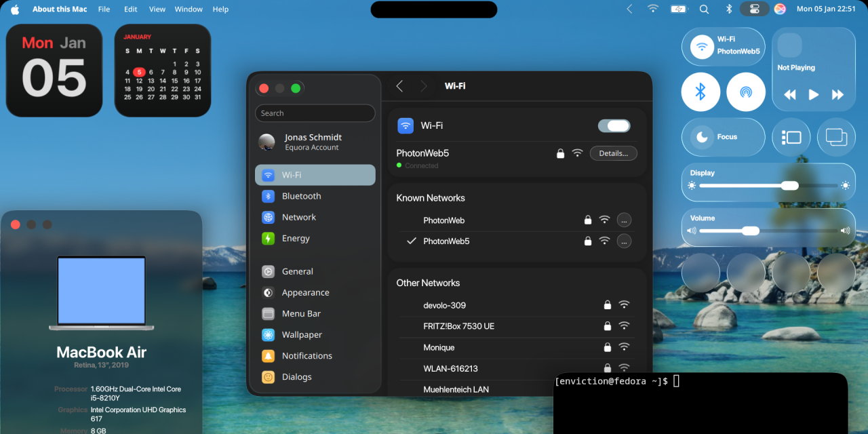Select the Monique network
This screenshot has height=434, width=868.
pyautogui.click(x=517, y=347)
